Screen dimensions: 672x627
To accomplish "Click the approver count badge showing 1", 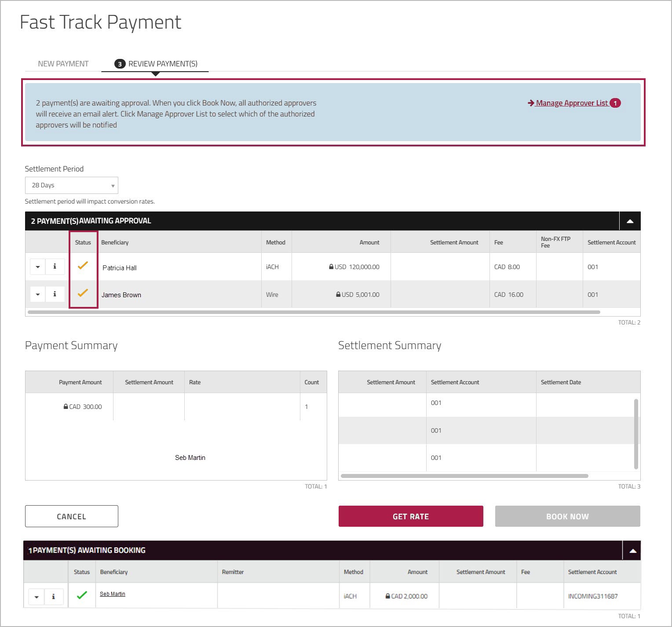I will point(615,103).
